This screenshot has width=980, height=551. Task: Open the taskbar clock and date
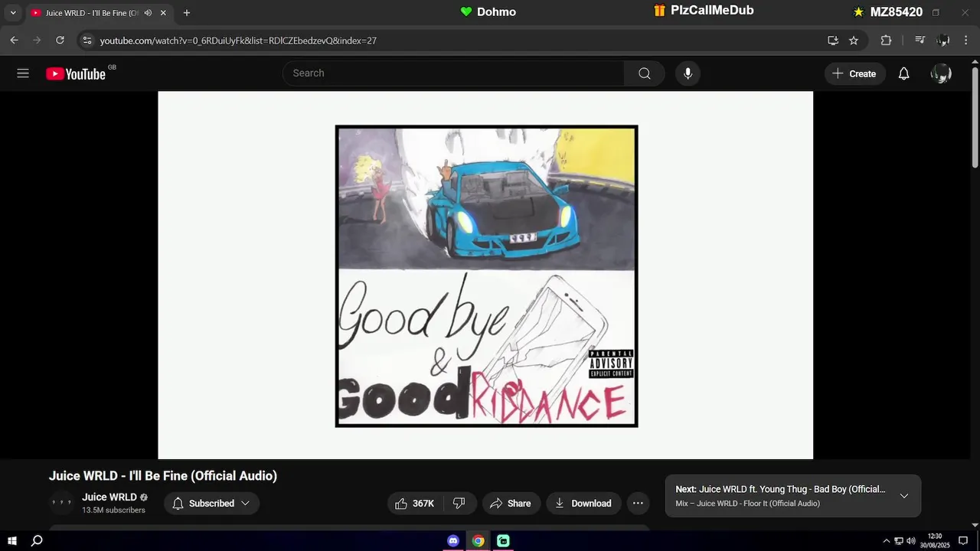coord(935,541)
